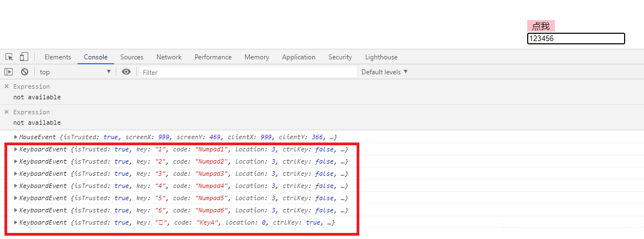Show the console sidebar panel icon
644x239 pixels.
pyautogui.click(x=8, y=72)
